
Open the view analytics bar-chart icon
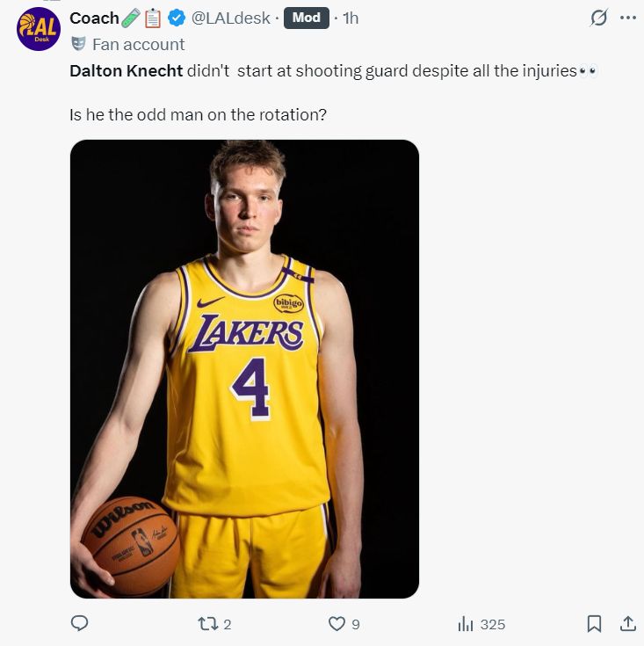pyautogui.click(x=466, y=624)
